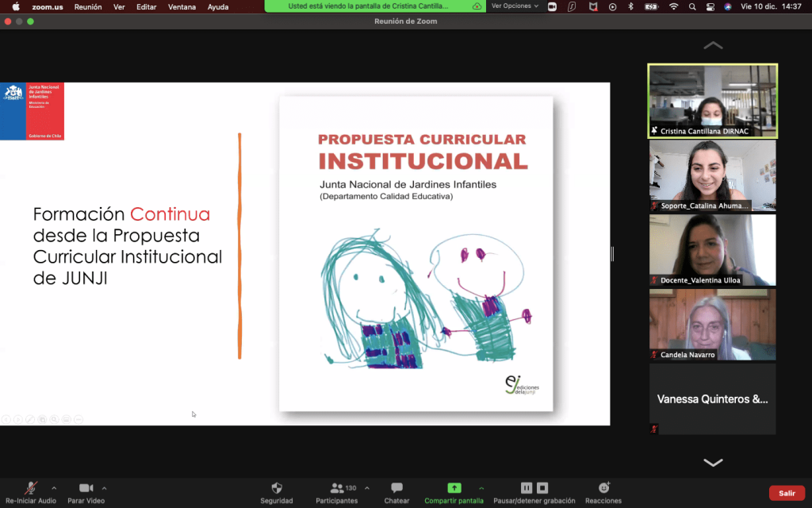The width and height of the screenshot is (812, 508).
Task: Open share screen options arrow
Action: [x=481, y=488]
